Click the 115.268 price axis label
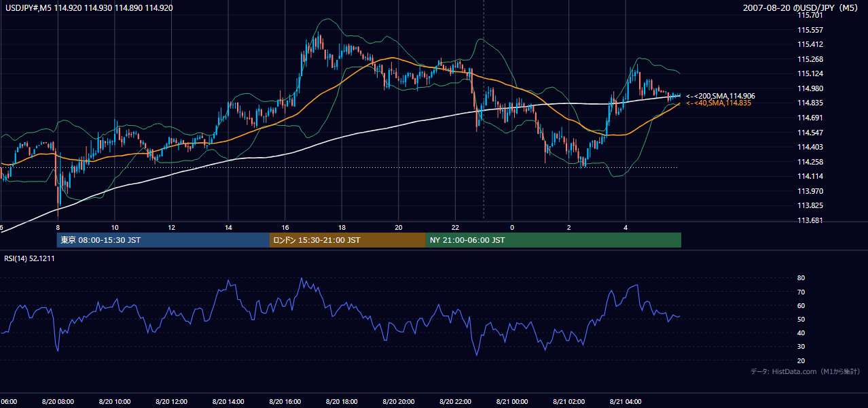 [x=810, y=59]
